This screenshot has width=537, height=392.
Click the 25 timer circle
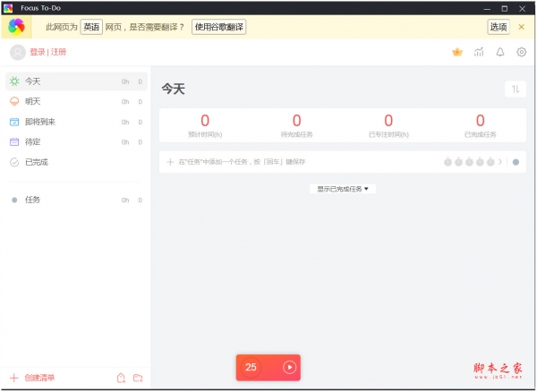[x=251, y=367]
